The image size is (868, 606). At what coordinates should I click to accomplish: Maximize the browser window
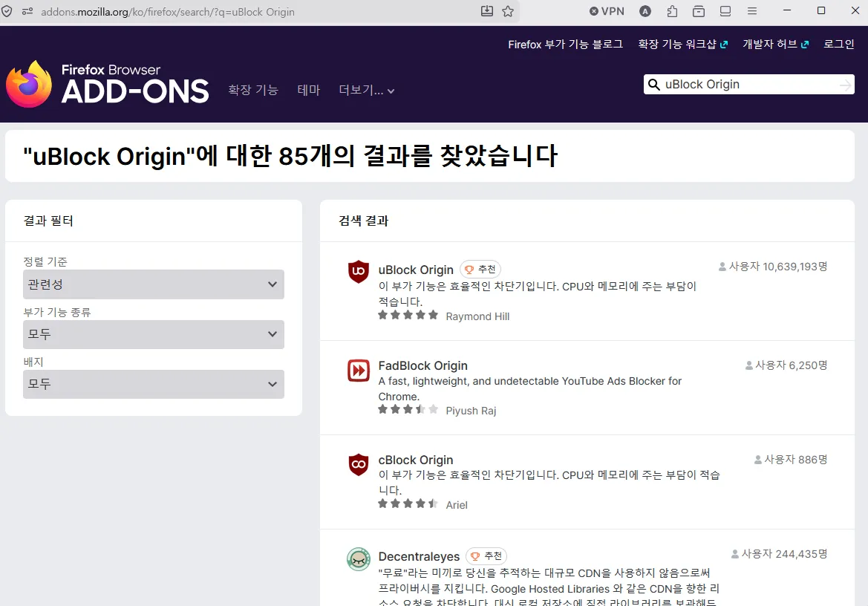point(821,10)
